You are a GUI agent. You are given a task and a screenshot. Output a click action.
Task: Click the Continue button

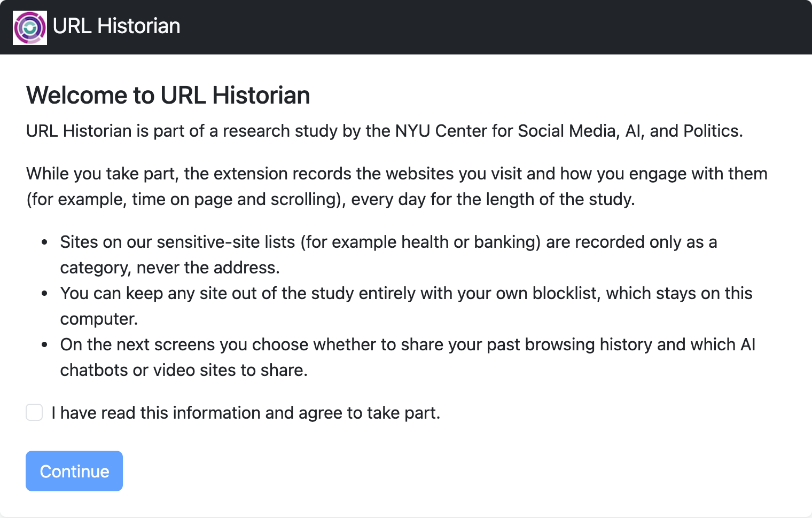[x=74, y=471]
